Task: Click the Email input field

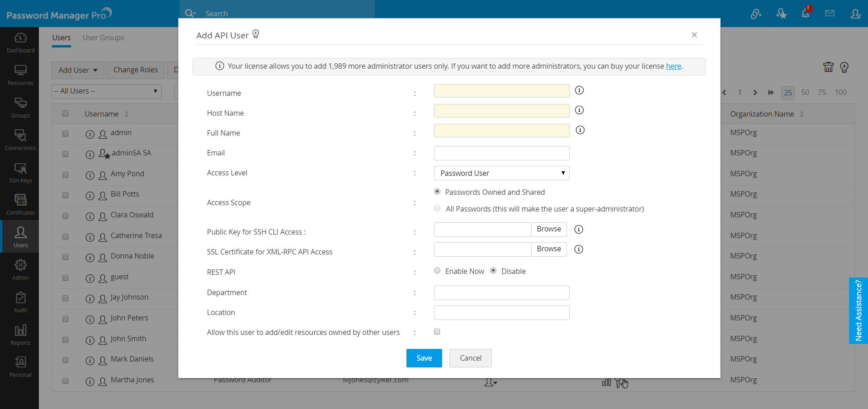Action: pyautogui.click(x=501, y=153)
